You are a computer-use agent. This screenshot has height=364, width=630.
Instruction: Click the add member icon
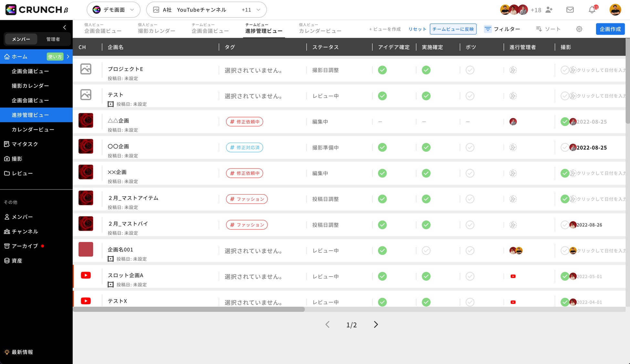click(x=549, y=10)
